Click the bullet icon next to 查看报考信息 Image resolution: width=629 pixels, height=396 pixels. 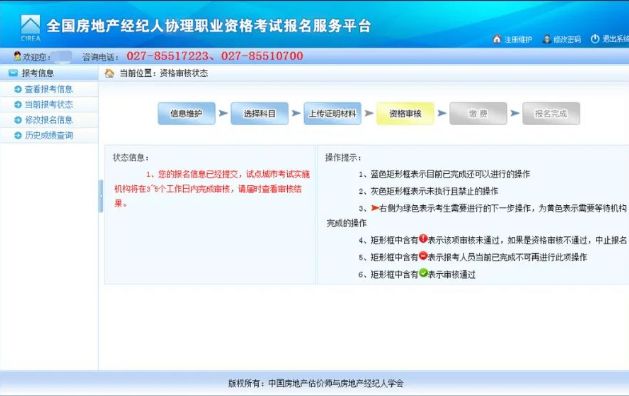18,89
